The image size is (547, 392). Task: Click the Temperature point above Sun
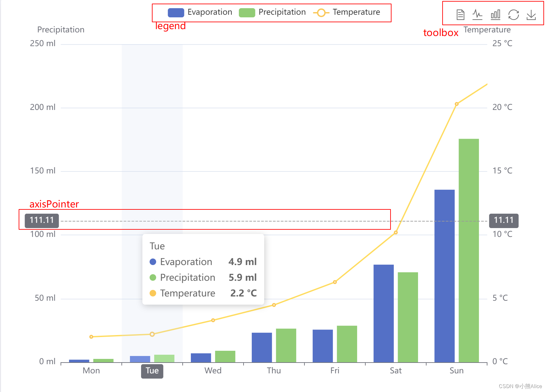click(457, 104)
